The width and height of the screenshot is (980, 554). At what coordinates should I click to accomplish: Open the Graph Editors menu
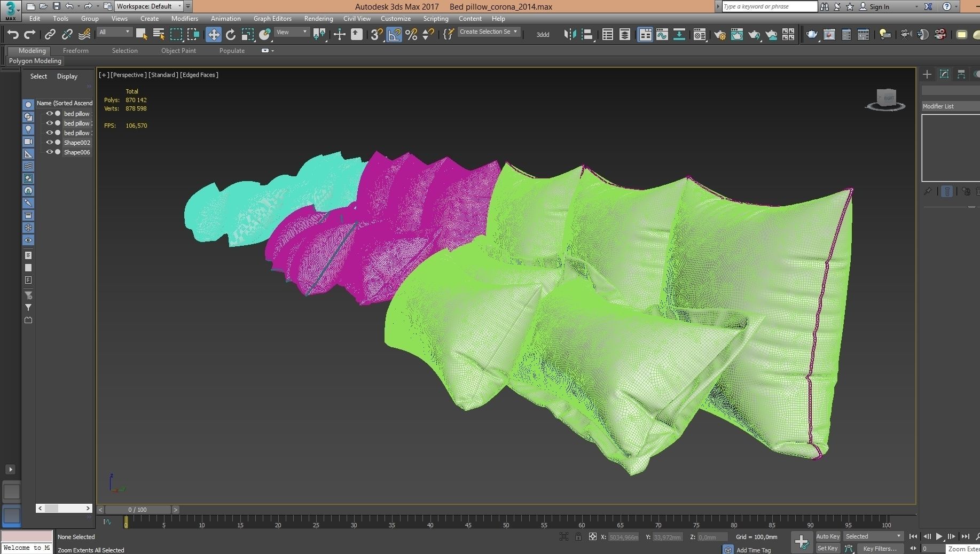272,19
